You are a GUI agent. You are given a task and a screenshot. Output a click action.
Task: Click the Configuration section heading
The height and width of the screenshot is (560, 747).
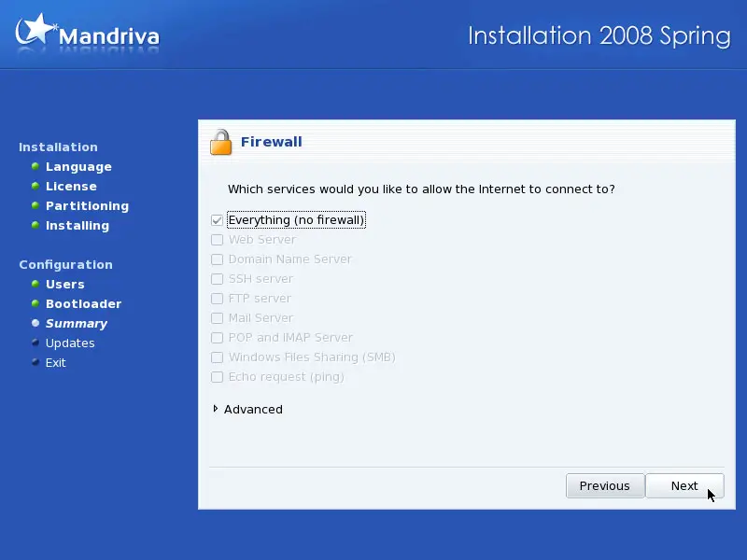pyautogui.click(x=65, y=265)
